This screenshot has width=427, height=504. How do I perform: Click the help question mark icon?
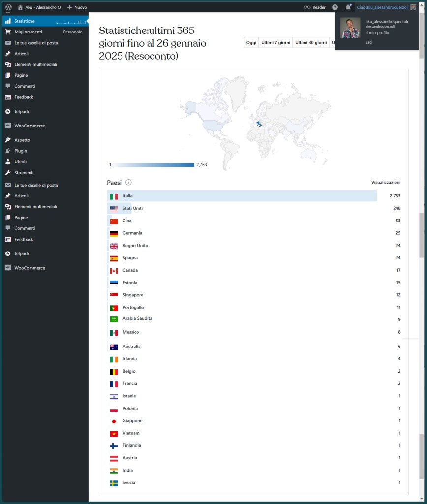click(x=335, y=7)
